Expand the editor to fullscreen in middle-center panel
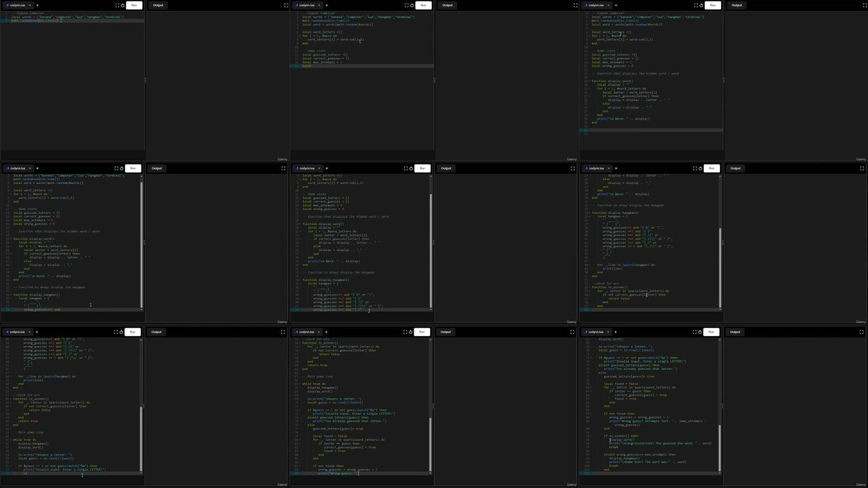The width and height of the screenshot is (868, 488). (x=405, y=168)
